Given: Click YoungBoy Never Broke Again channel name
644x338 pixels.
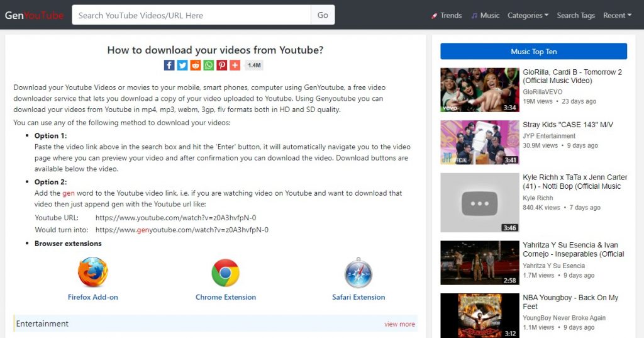Looking at the screenshot, I should coord(564,318).
